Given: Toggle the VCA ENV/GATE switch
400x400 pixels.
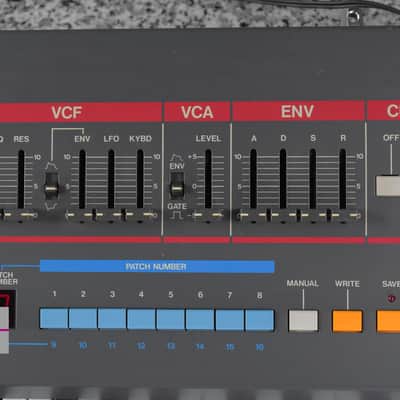Looking at the screenshot, I should coord(177,186).
